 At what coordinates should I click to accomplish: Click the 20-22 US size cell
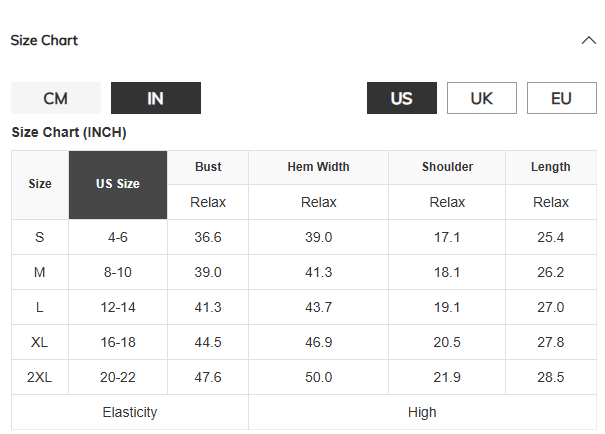pos(118,377)
